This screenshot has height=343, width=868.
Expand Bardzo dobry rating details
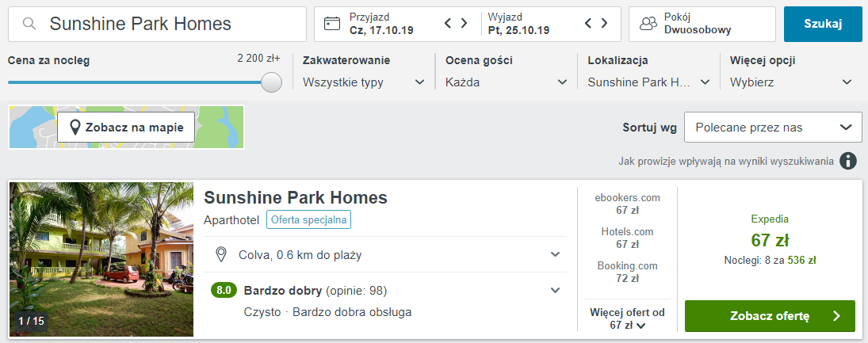click(555, 290)
